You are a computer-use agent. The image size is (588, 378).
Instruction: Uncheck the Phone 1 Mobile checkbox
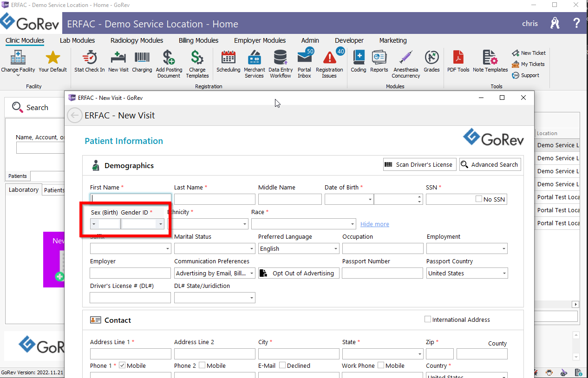tap(122, 365)
